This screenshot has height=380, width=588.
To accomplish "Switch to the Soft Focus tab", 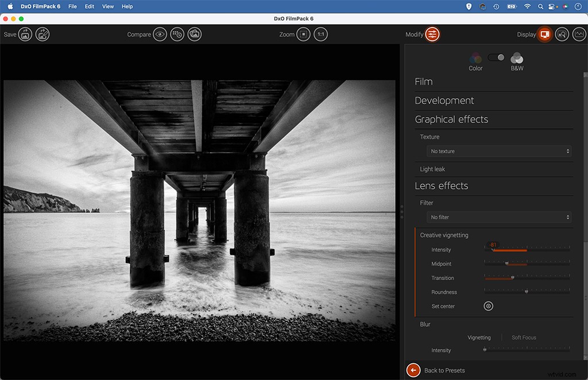I will [x=523, y=337].
